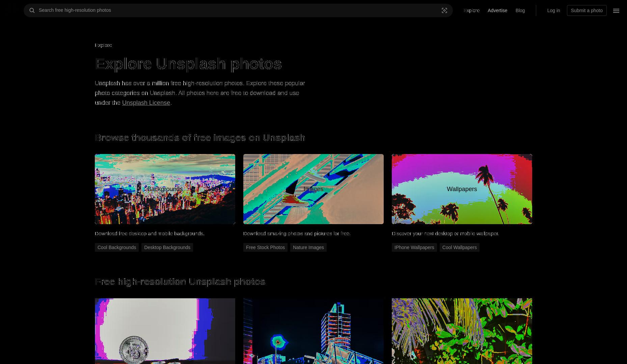
Task: Click 'Download free desktop and mobile backgrounds.' text
Action: pyautogui.click(x=149, y=234)
